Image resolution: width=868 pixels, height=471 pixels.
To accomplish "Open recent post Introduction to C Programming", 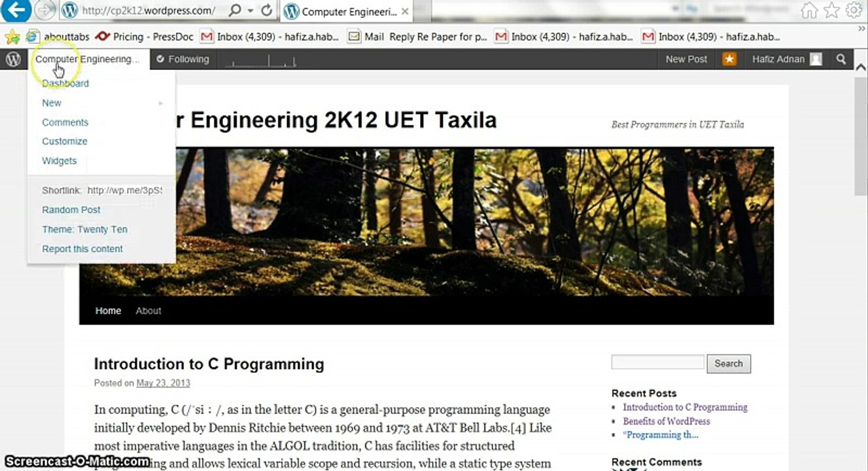I will coord(685,408).
